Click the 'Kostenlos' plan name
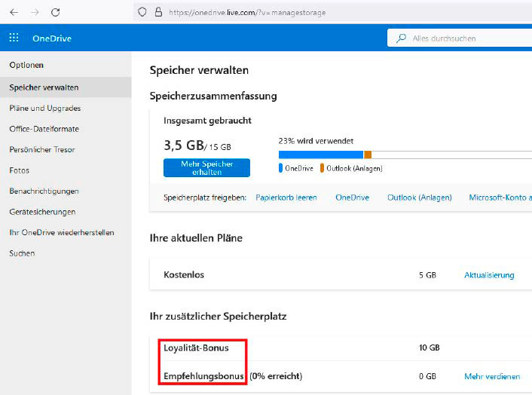This screenshot has height=395, width=532. (184, 275)
